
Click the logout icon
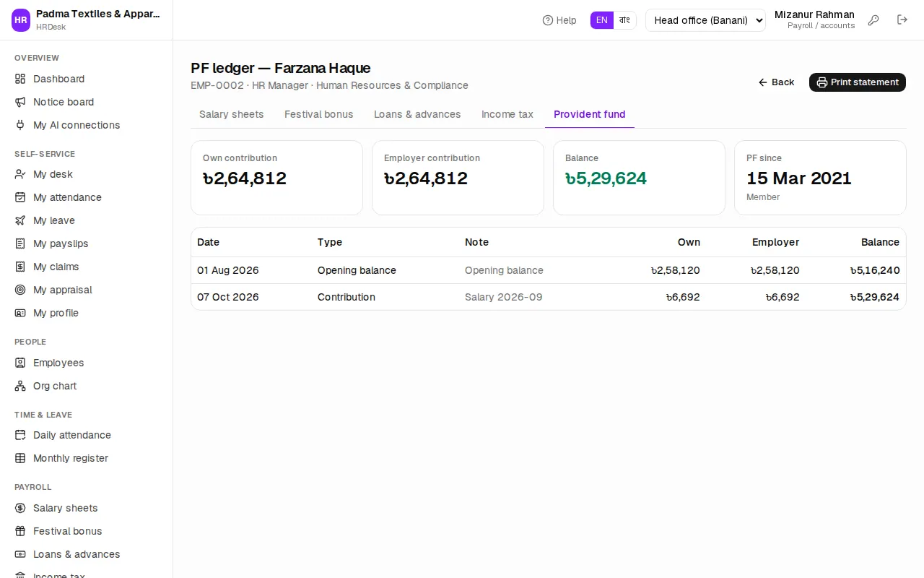point(902,20)
